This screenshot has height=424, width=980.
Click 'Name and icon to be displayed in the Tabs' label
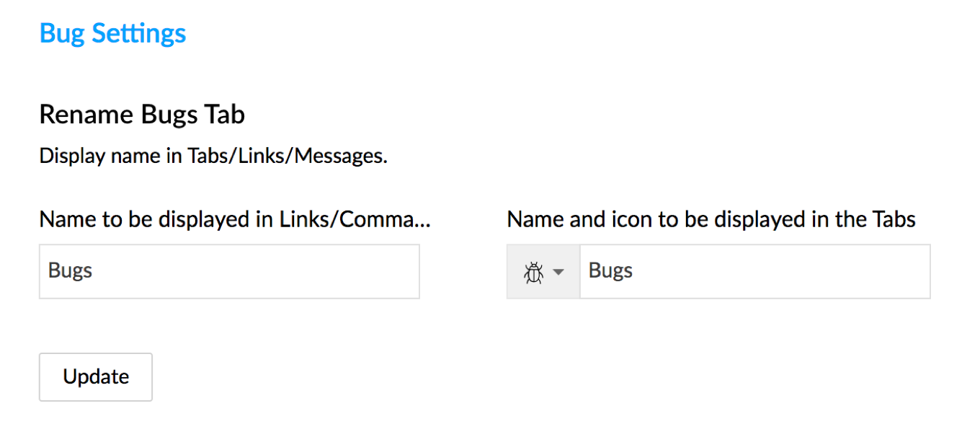(x=711, y=219)
